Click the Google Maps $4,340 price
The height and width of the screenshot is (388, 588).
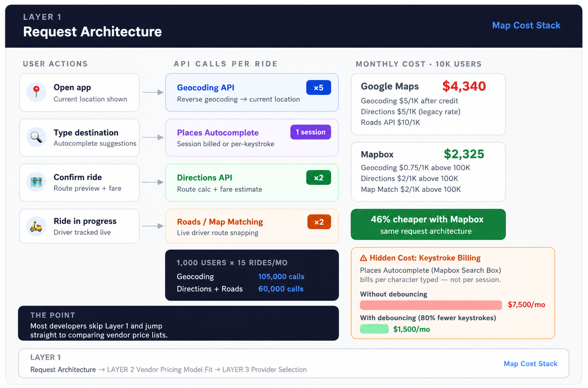click(464, 86)
